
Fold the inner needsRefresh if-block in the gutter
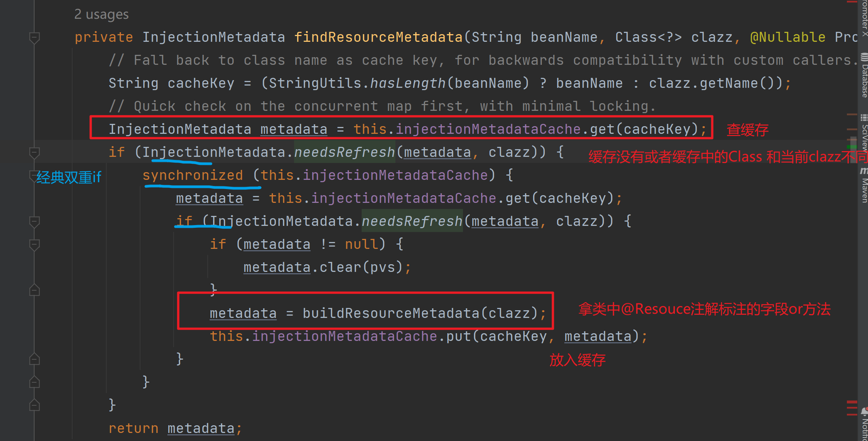35,222
